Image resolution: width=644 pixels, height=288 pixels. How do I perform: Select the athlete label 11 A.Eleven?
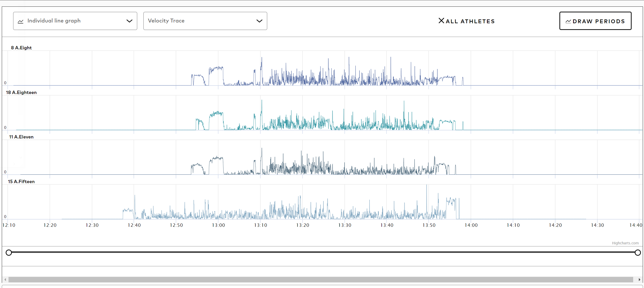pos(21,137)
